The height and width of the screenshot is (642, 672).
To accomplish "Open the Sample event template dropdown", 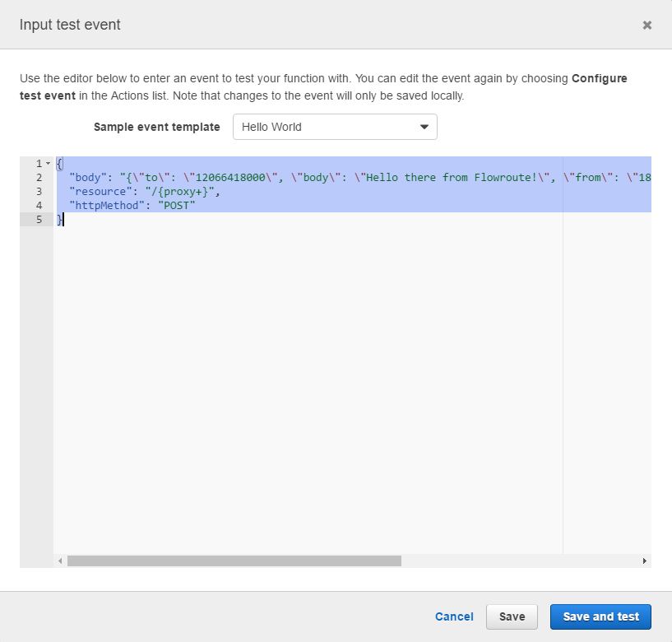I will pos(335,127).
